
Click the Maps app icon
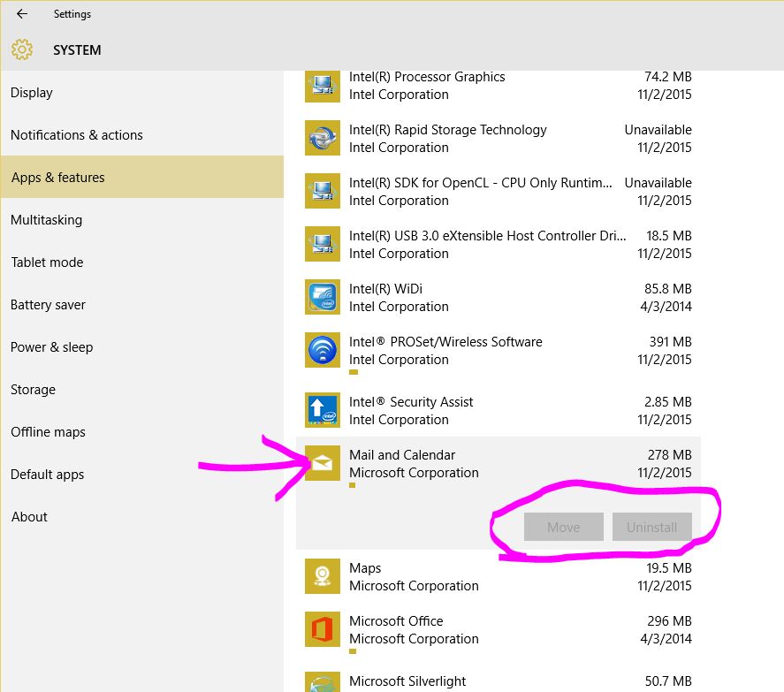(323, 576)
